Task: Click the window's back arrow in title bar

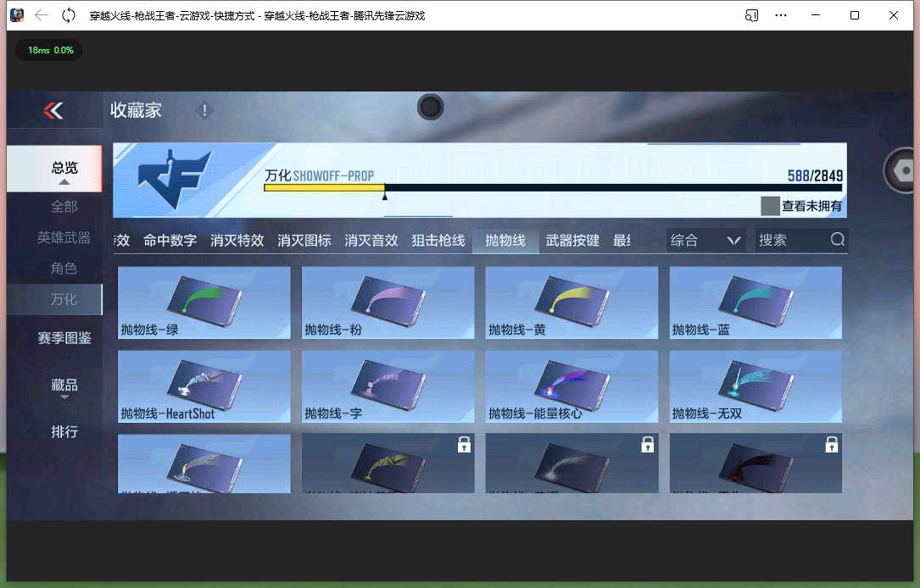Action: tap(41, 15)
